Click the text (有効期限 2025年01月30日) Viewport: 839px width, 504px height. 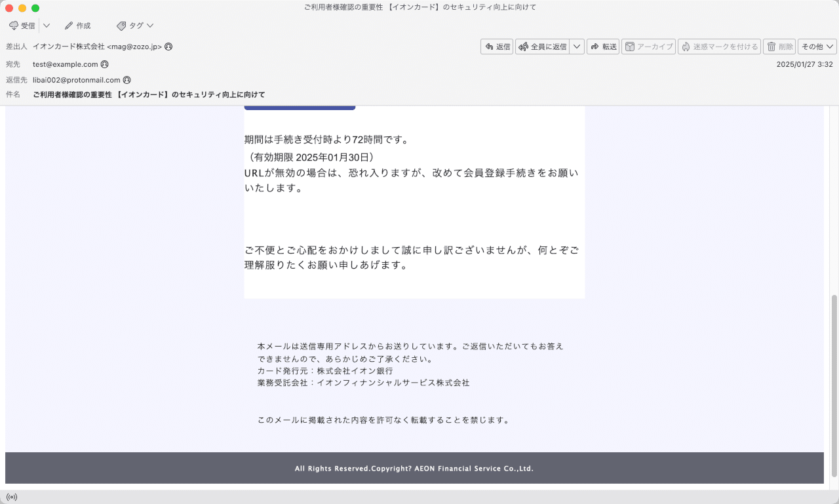tap(311, 157)
